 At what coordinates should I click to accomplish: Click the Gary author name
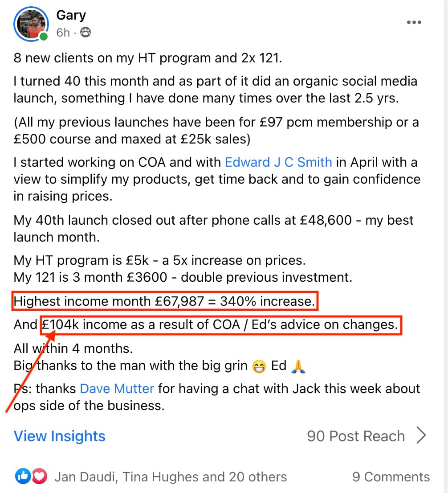(71, 15)
